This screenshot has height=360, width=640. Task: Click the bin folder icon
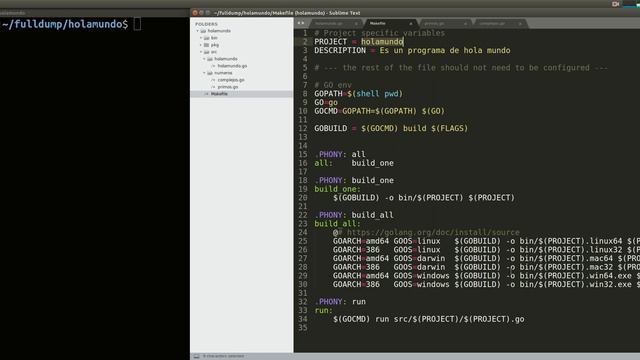click(x=207, y=38)
